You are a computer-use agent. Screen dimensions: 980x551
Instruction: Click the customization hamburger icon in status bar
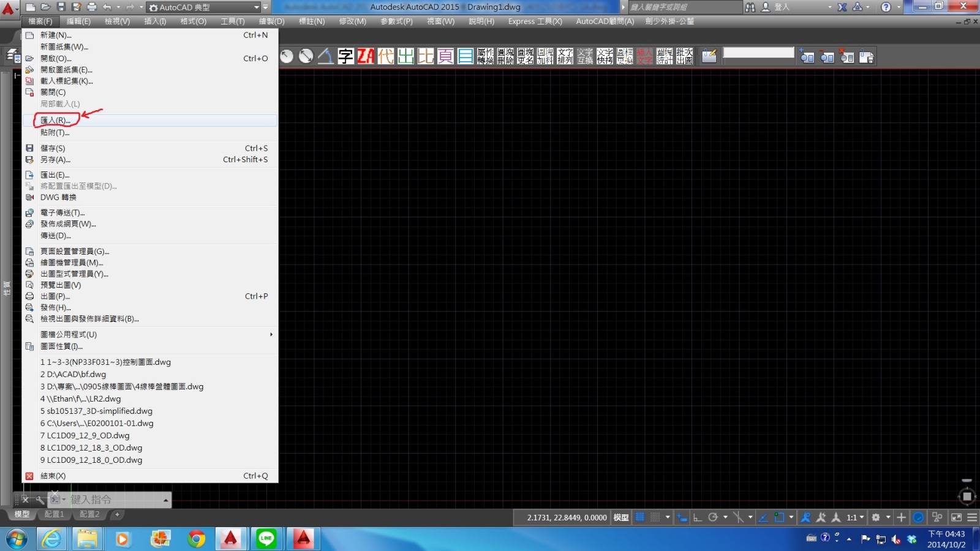(x=972, y=517)
